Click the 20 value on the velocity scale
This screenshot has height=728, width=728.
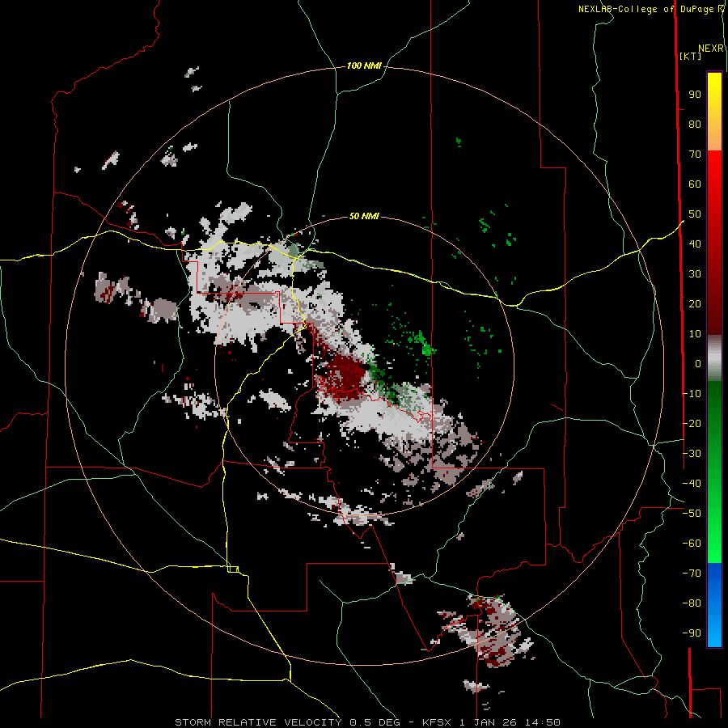[x=695, y=303]
